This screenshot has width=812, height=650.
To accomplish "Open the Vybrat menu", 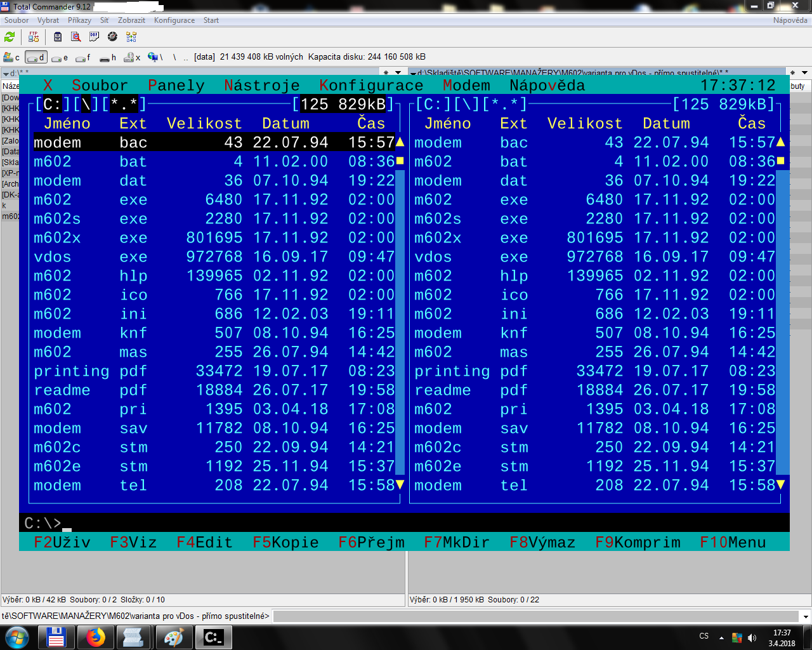I will pyautogui.click(x=48, y=20).
